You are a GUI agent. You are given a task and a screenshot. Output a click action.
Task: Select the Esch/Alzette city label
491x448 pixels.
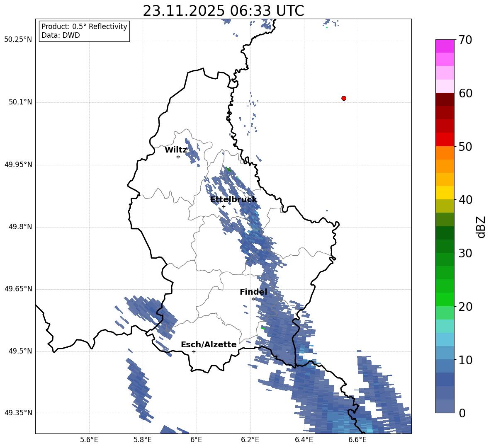click(209, 344)
